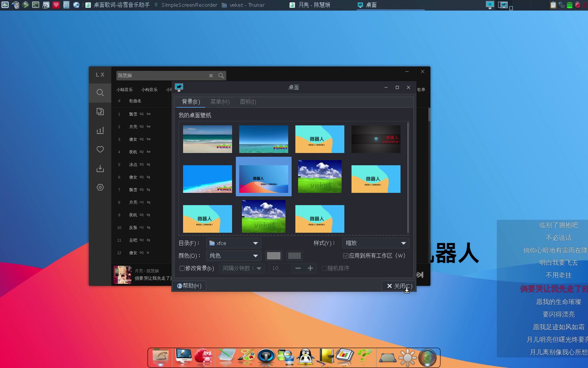This screenshot has height=368, width=588.
Task: Select the cloudy sky veket wallpaper thumbnail
Action: 320,176
